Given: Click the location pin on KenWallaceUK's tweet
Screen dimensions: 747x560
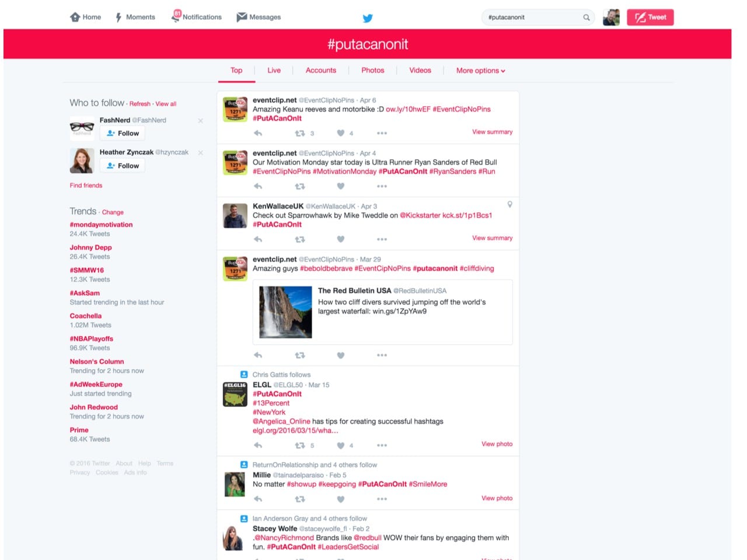Looking at the screenshot, I should [509, 205].
